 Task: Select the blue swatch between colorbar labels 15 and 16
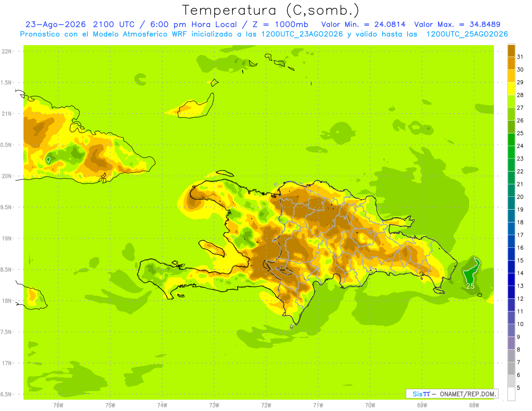(x=511, y=254)
